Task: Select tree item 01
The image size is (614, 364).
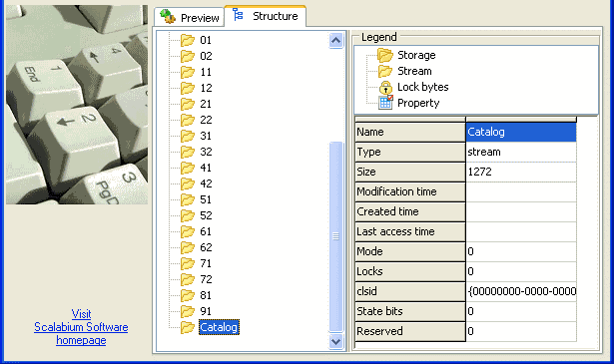Action: pos(206,40)
